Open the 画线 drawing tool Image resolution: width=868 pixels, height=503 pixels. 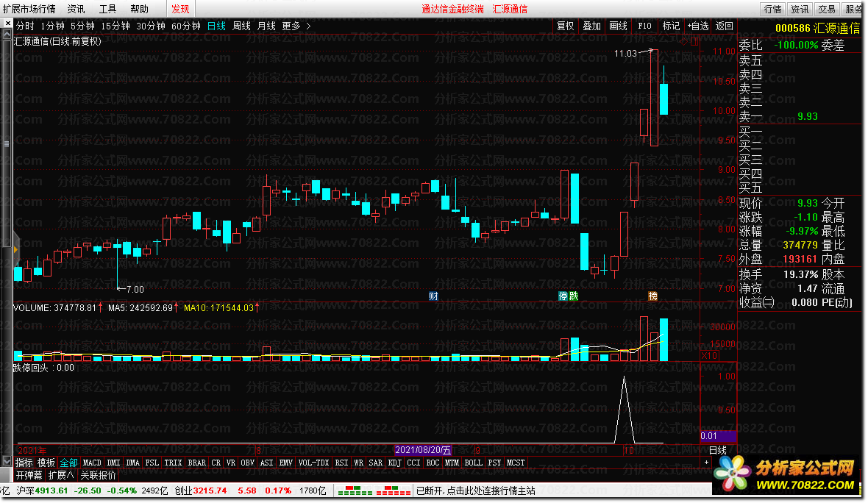coord(619,26)
